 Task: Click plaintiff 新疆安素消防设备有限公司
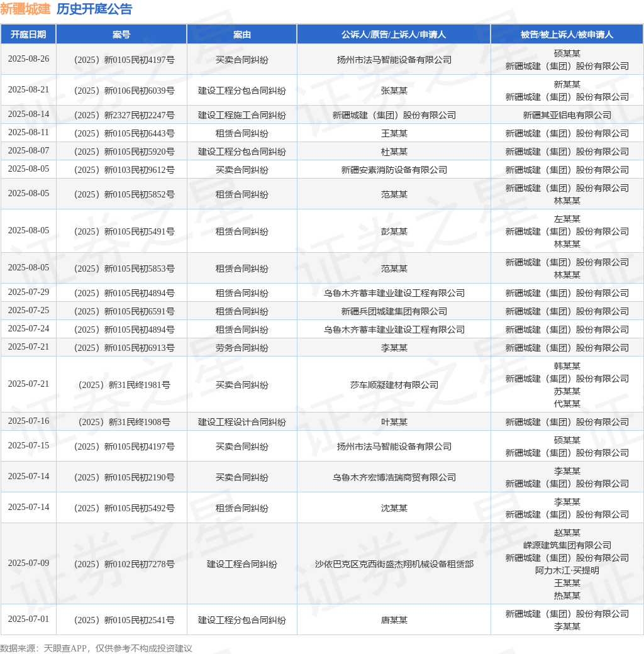pos(394,170)
